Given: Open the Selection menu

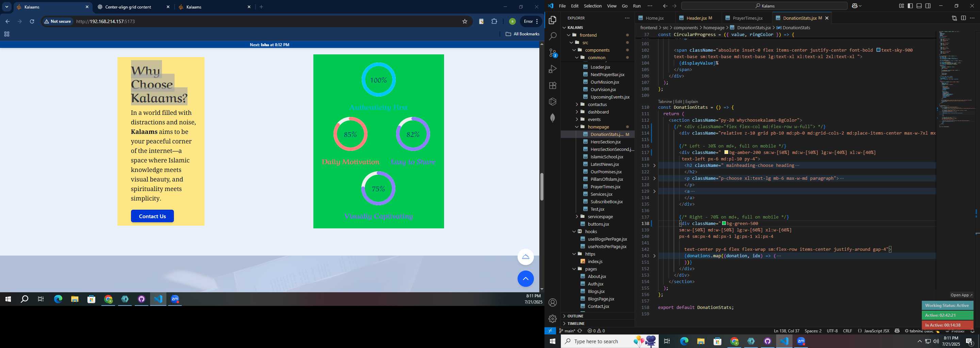Looking at the screenshot, I should (593, 6).
